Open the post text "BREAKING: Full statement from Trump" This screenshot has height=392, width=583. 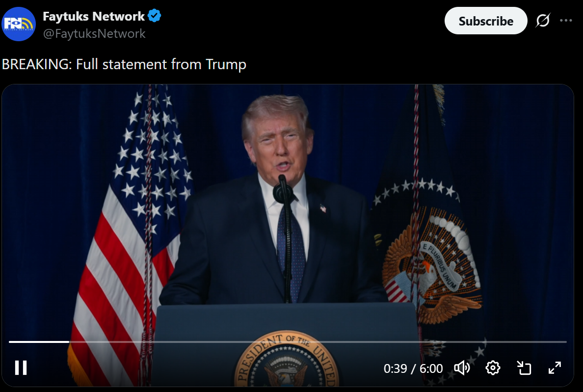(x=124, y=64)
